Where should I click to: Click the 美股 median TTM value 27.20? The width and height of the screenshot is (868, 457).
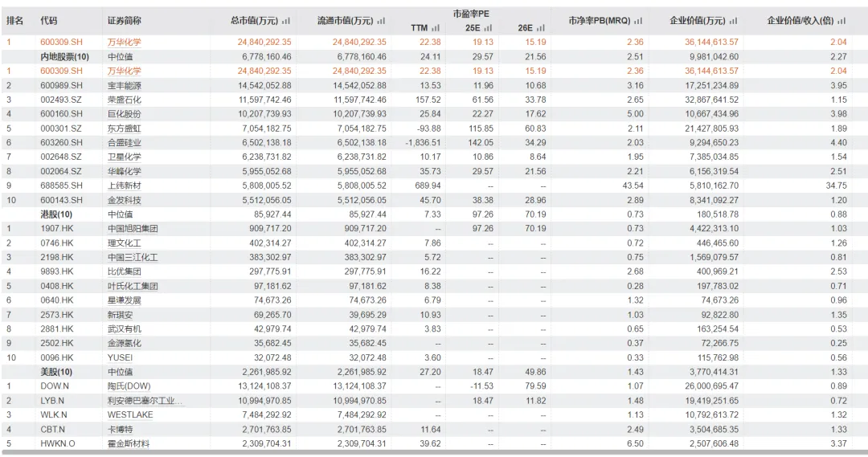pyautogui.click(x=432, y=372)
